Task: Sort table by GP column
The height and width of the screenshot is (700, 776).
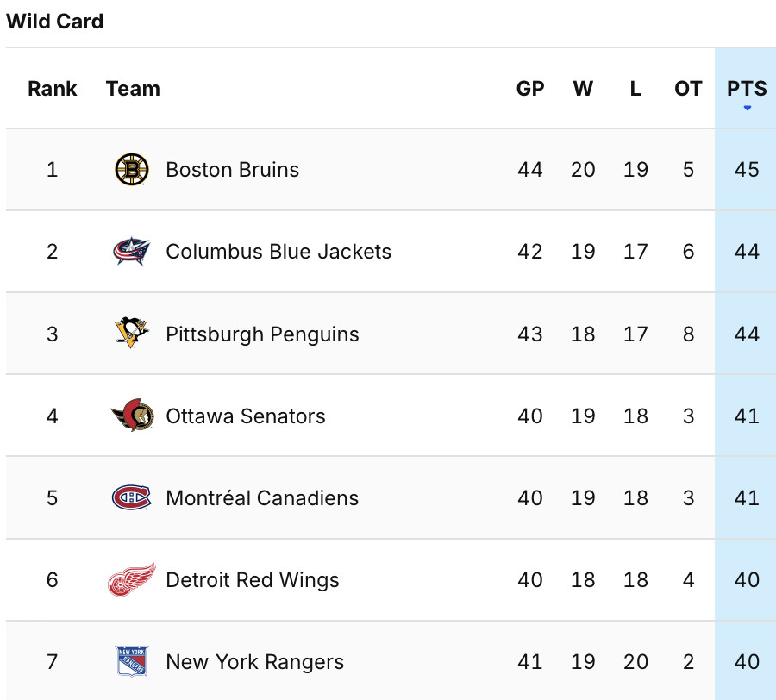Action: coord(530,89)
